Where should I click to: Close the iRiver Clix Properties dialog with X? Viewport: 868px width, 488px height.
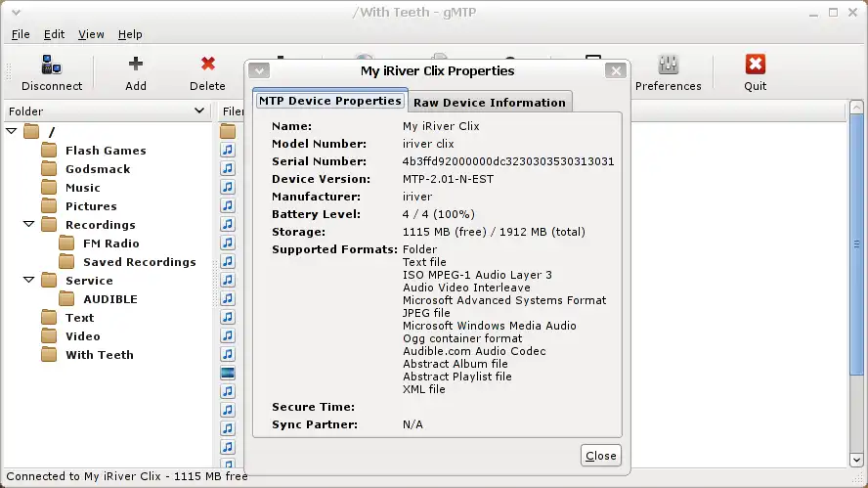[616, 70]
